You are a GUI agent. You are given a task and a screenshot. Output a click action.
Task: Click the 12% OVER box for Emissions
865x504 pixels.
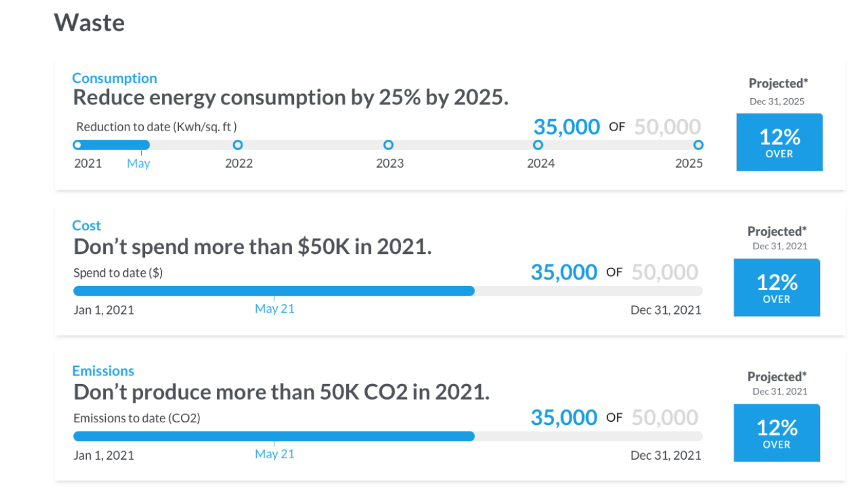[x=776, y=433]
